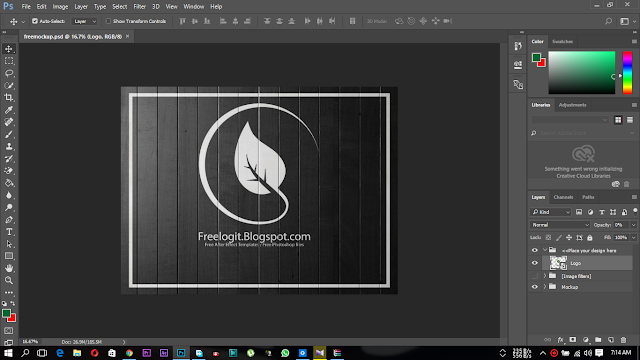The width and height of the screenshot is (640, 360).
Task: Select the Zoom tool in toolbar
Action: click(9, 280)
